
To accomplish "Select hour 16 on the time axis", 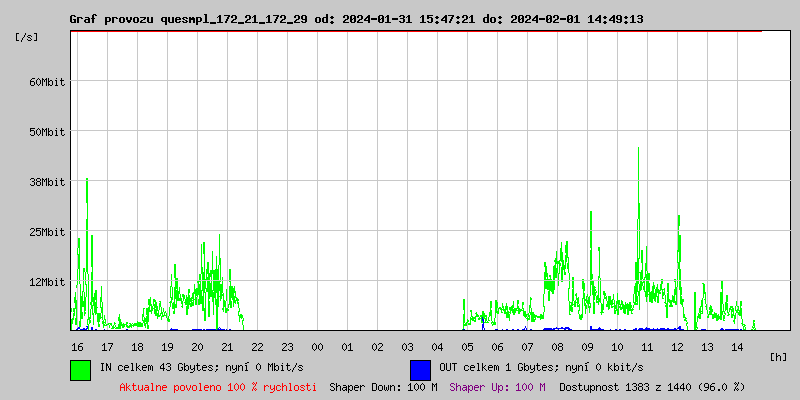I will click(x=77, y=347).
